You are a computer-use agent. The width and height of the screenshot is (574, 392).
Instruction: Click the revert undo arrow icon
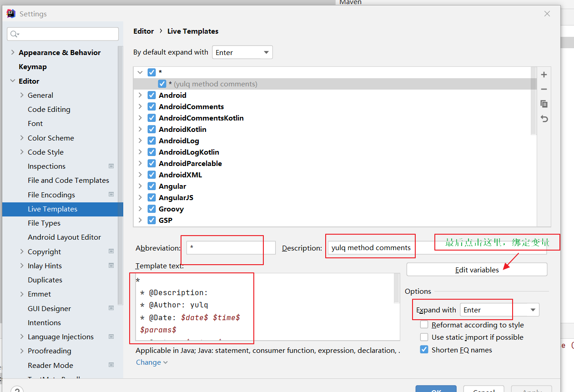tap(544, 119)
